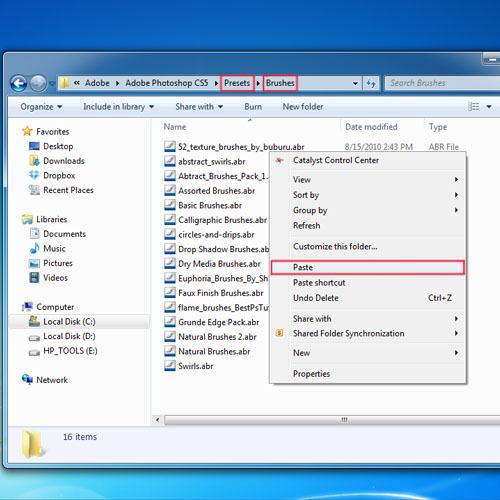
Task: Click the Favorites star icon
Action: click(x=27, y=131)
